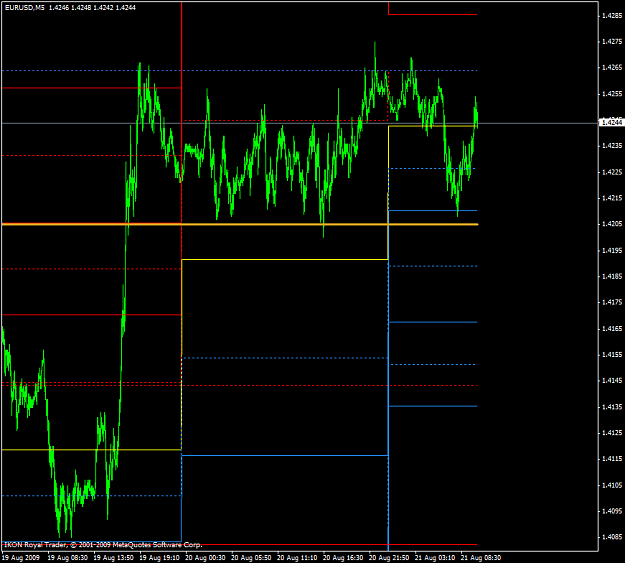
Task: Select price axis label 1.4285
Action: 612,16
